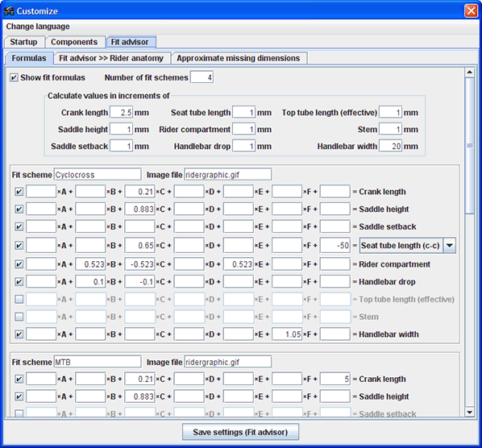The image size is (482, 448).
Task: Edit the Crank length increment field
Action: (x=122, y=113)
